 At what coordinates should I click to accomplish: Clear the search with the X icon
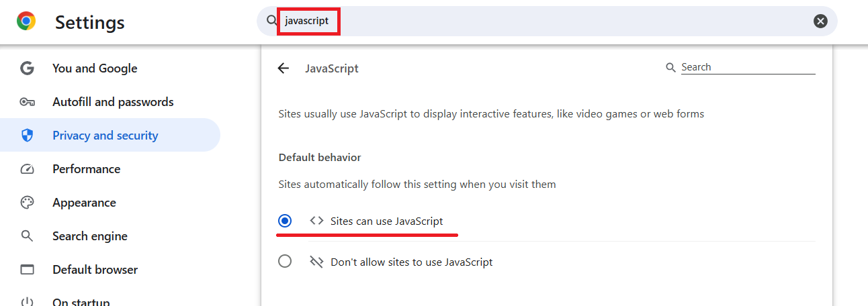point(820,21)
